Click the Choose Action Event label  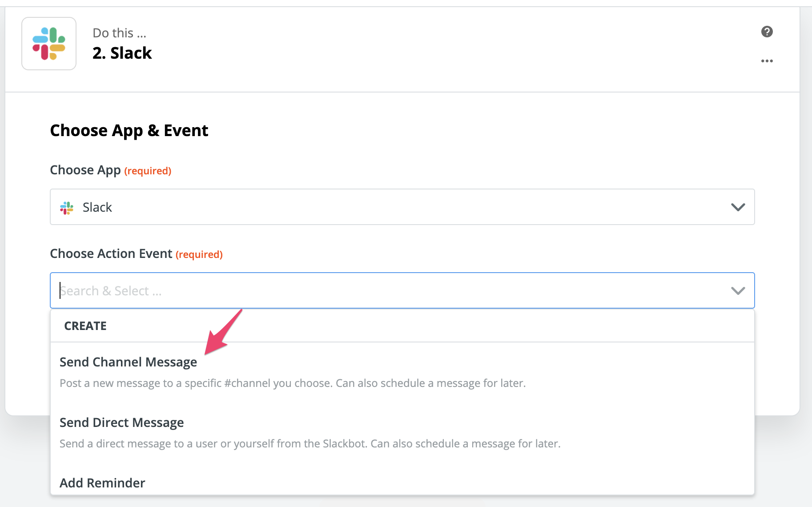111,253
